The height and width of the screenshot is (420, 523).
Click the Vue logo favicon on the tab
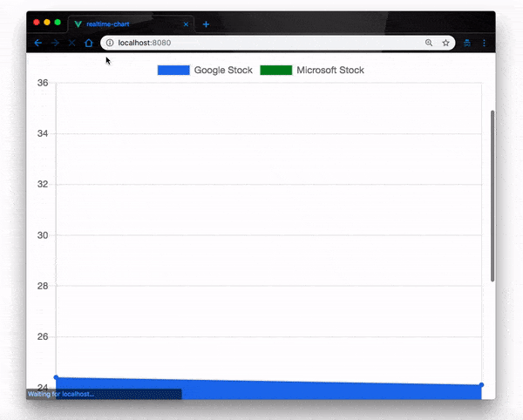pyautogui.click(x=78, y=24)
